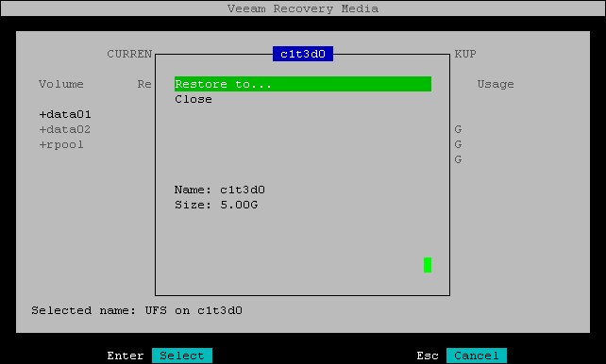Select the 'Restore to...' menu option

(303, 84)
